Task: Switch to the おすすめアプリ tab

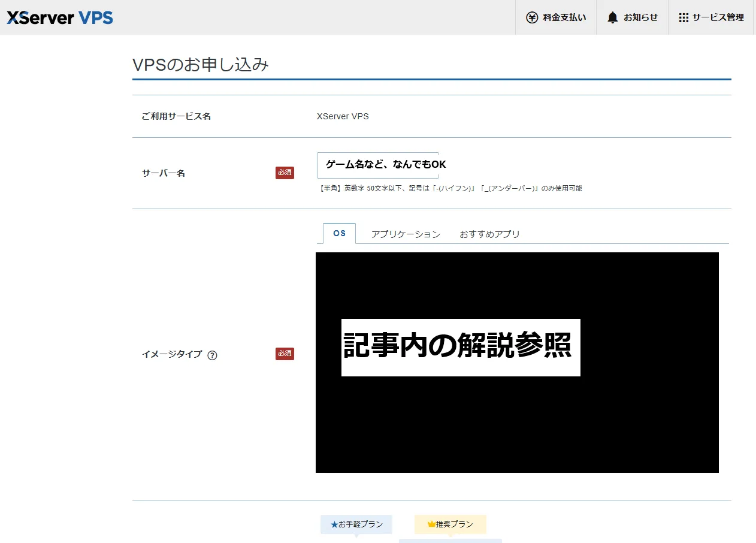Action: click(x=489, y=234)
